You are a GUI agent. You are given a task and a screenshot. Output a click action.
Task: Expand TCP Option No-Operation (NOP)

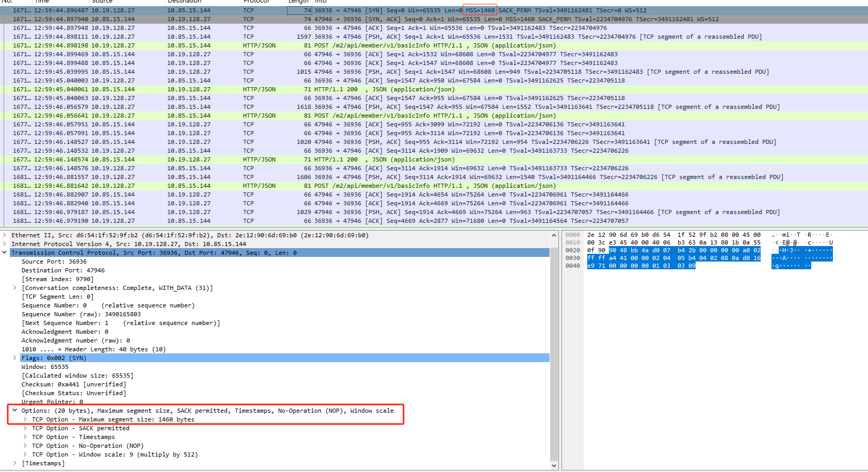pyautogui.click(x=25, y=446)
